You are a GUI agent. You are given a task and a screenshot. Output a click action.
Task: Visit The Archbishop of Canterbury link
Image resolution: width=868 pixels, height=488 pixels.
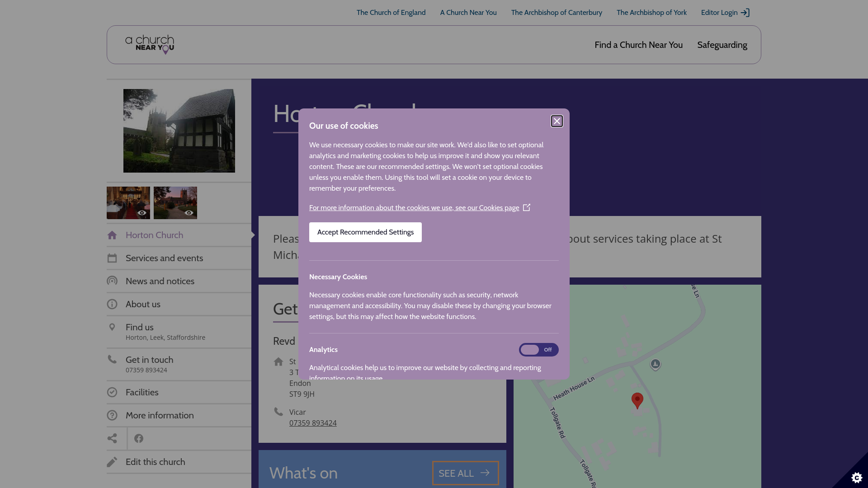557,13
